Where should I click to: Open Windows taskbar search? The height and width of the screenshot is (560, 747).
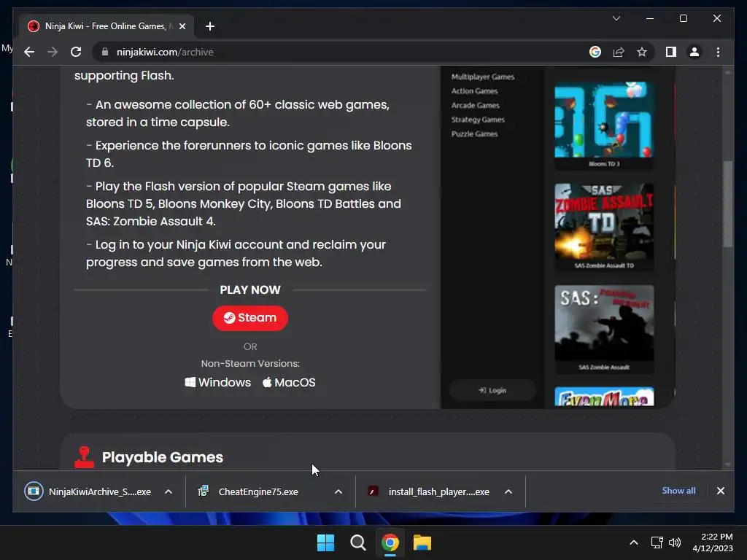coord(357,542)
